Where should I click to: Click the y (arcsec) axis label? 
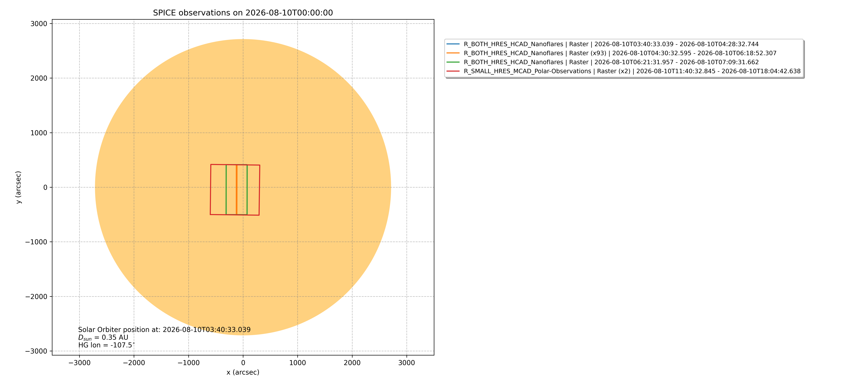pyautogui.click(x=18, y=187)
